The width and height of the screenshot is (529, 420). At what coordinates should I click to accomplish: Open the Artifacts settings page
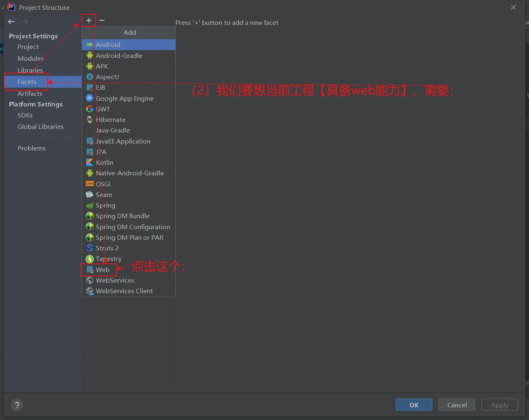tap(30, 93)
